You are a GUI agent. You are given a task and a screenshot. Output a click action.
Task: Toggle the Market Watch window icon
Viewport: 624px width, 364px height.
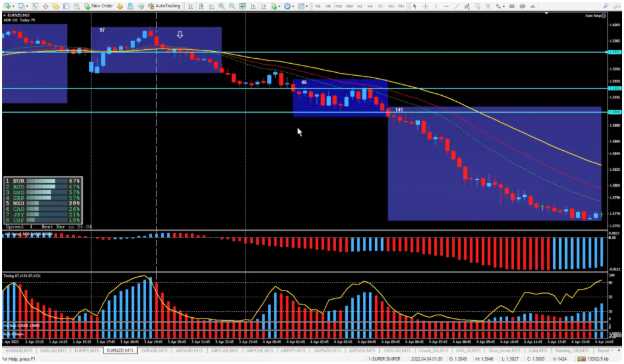coord(35,6)
